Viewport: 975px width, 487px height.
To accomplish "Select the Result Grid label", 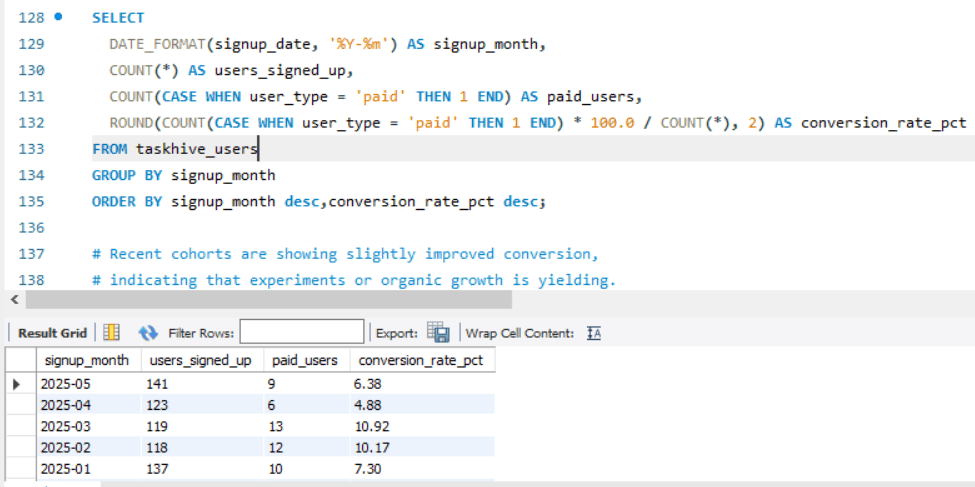I will (52, 333).
